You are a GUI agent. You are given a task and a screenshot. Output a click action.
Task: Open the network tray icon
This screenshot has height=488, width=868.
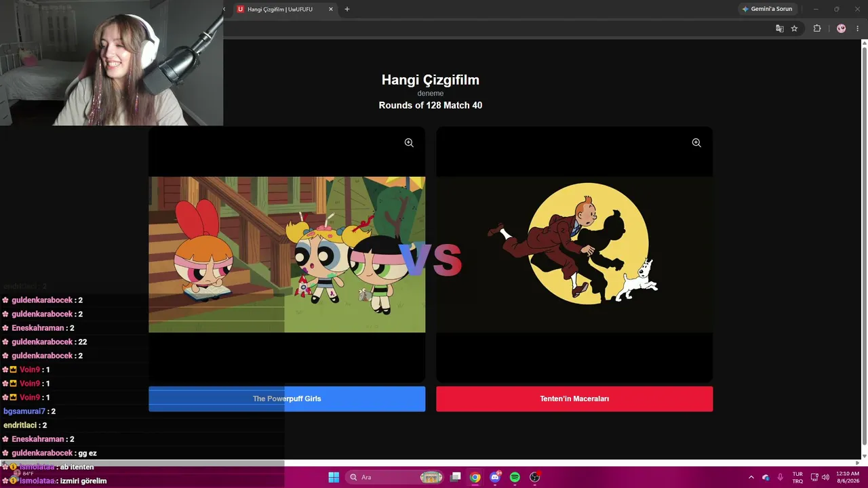(x=814, y=477)
